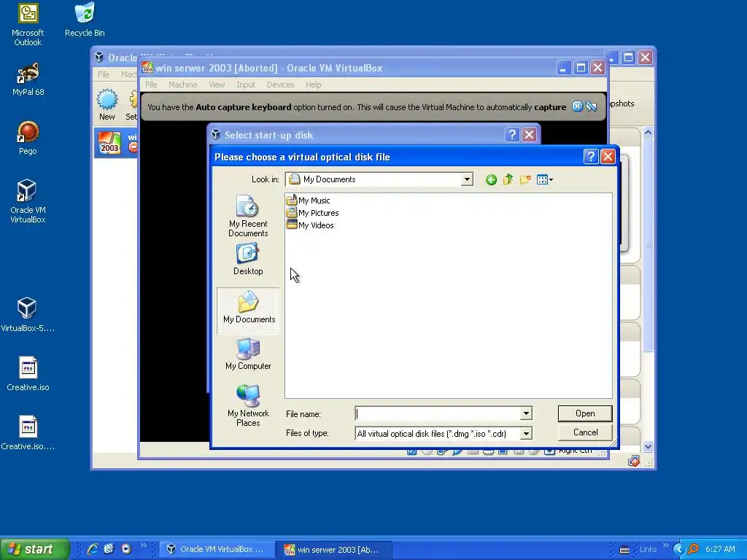The width and height of the screenshot is (747, 560).
Task: Select the My Pictures folder
Action: tap(312, 213)
